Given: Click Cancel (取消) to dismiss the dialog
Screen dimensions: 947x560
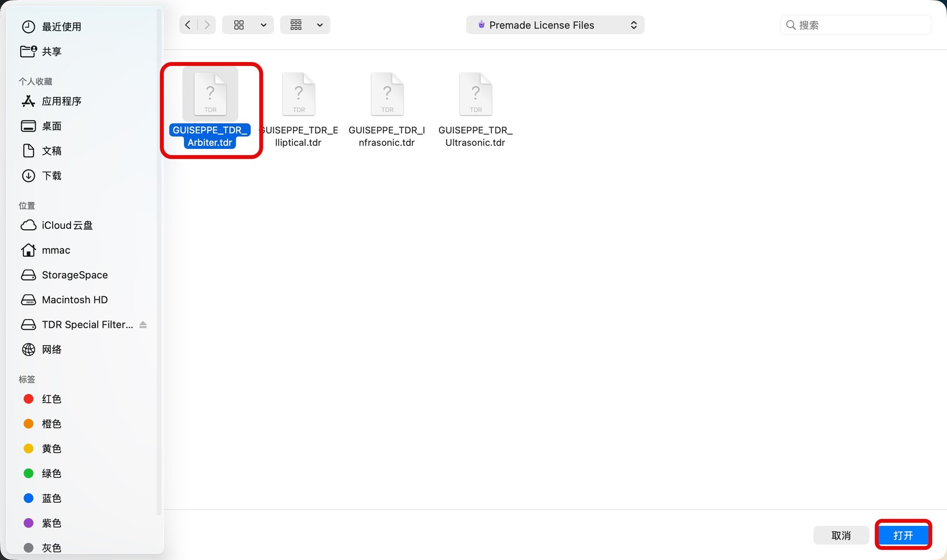Looking at the screenshot, I should click(841, 535).
